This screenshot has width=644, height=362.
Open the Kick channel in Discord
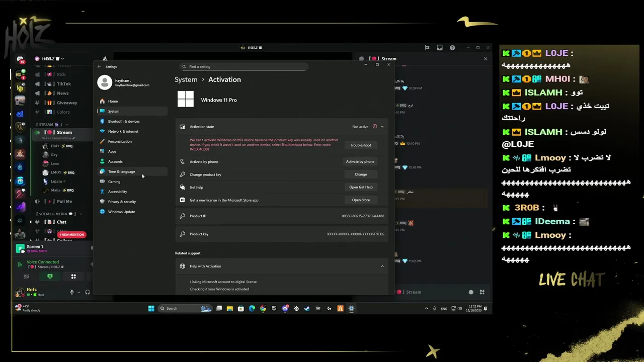(x=60, y=74)
